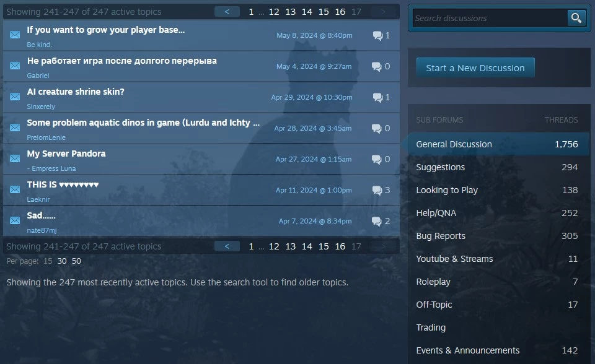595x364 pixels.
Task: Click reply bubble icon on Apr 11, 2024 topic
Action: pos(377,190)
